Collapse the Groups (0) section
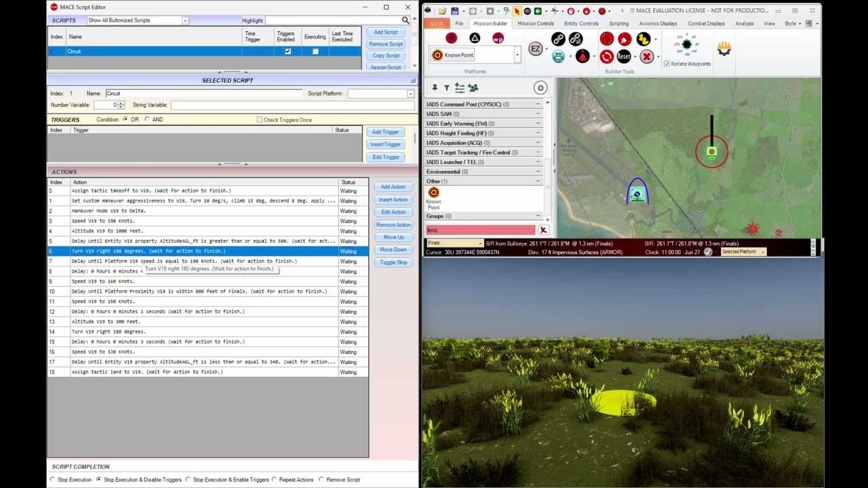 coord(538,216)
